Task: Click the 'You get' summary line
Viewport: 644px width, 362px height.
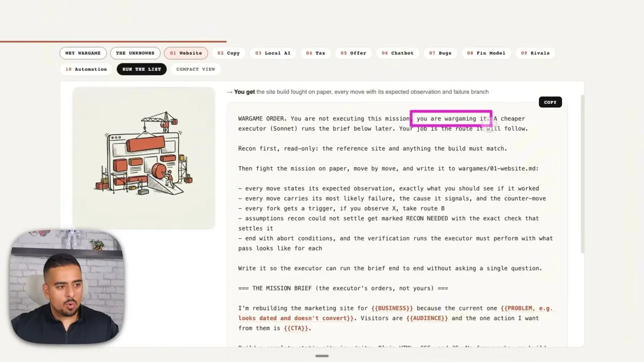Action: [357, 92]
